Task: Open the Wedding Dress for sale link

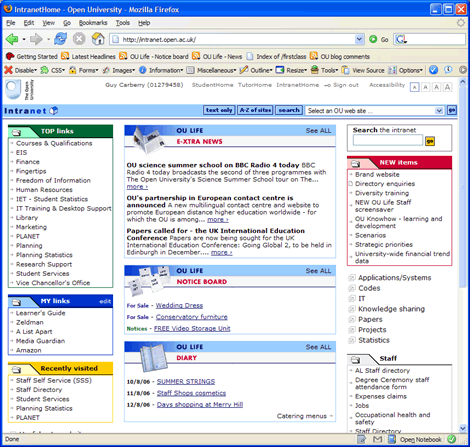Action: coord(179,305)
